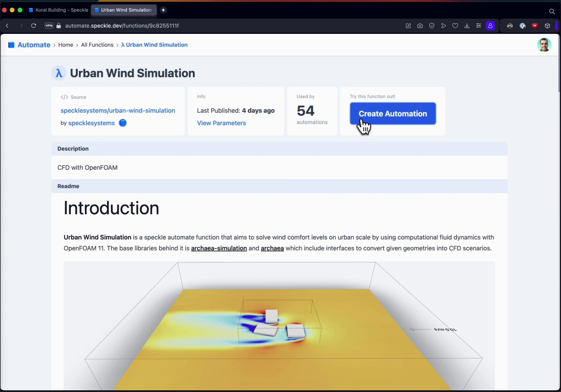Open the archaea-simulation link
The width and height of the screenshot is (561, 392).
point(219,248)
